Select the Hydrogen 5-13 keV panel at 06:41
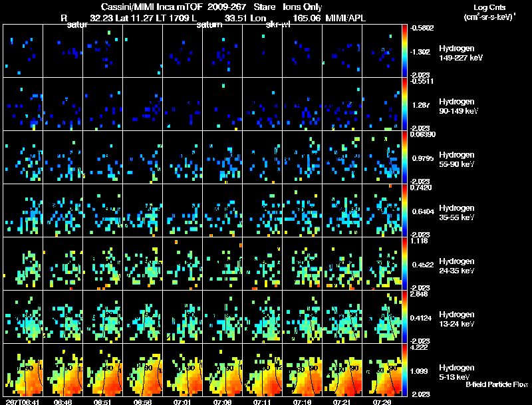This screenshot has height=405, width=532. click(23, 370)
